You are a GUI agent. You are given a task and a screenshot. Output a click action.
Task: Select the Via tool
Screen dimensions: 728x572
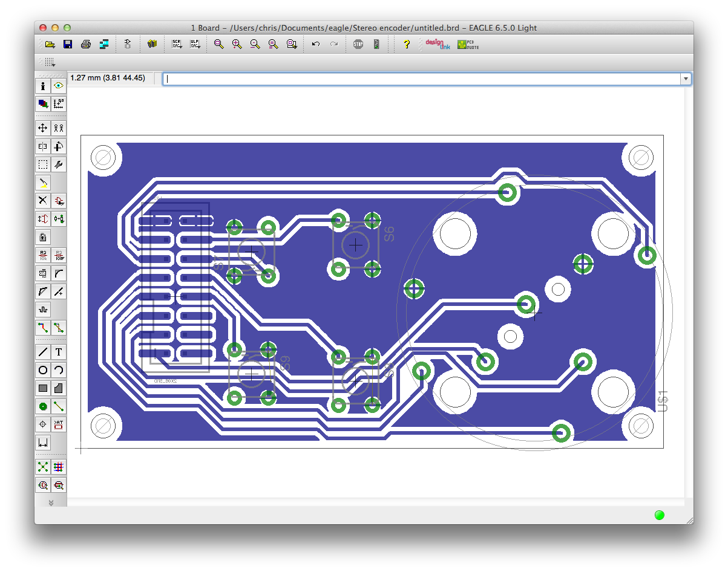[43, 406]
